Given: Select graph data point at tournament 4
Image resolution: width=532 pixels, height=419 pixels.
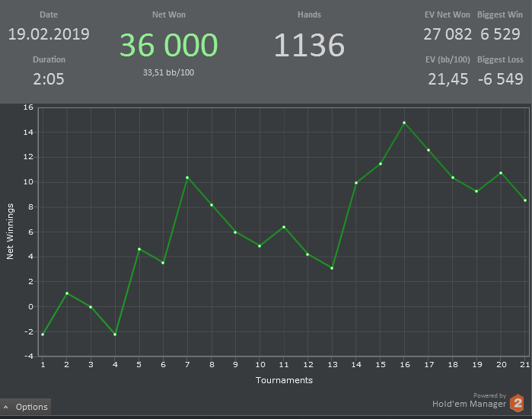Looking at the screenshot, I should point(115,334).
